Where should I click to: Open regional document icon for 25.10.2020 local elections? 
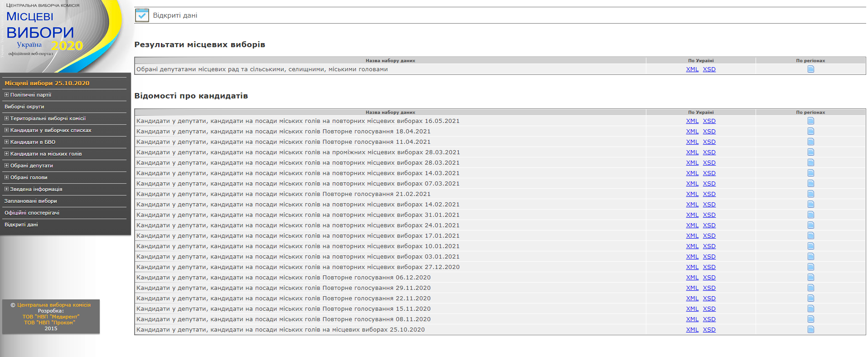pos(810,330)
